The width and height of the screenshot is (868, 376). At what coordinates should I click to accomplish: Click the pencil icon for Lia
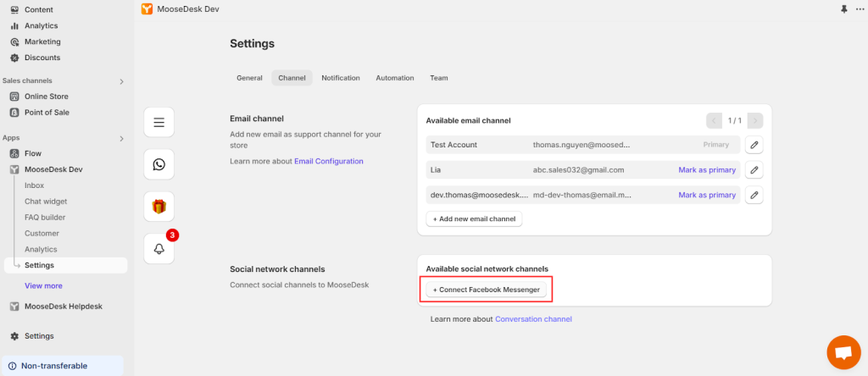(754, 170)
